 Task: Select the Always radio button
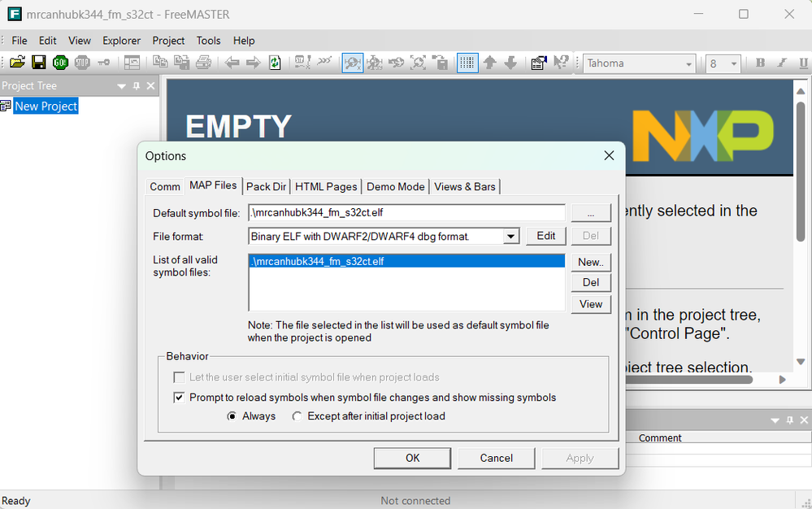click(232, 416)
